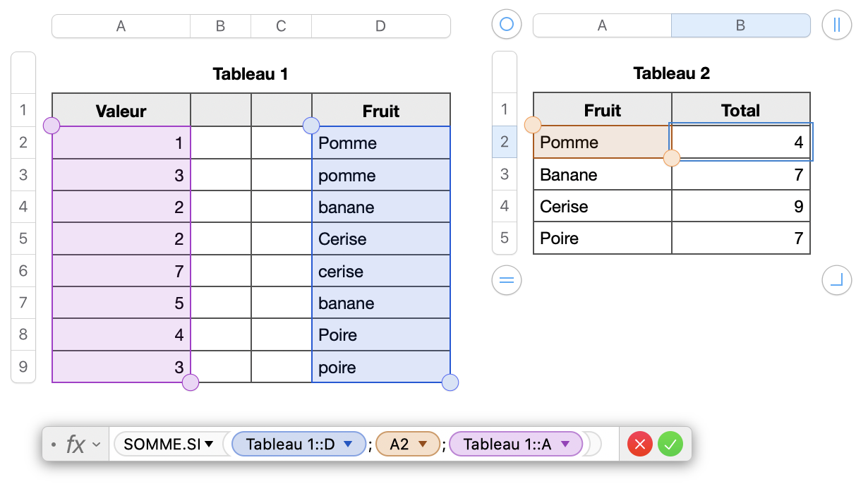Expand the Tableau 1::D reference options
The image size is (868, 484).
(347, 444)
